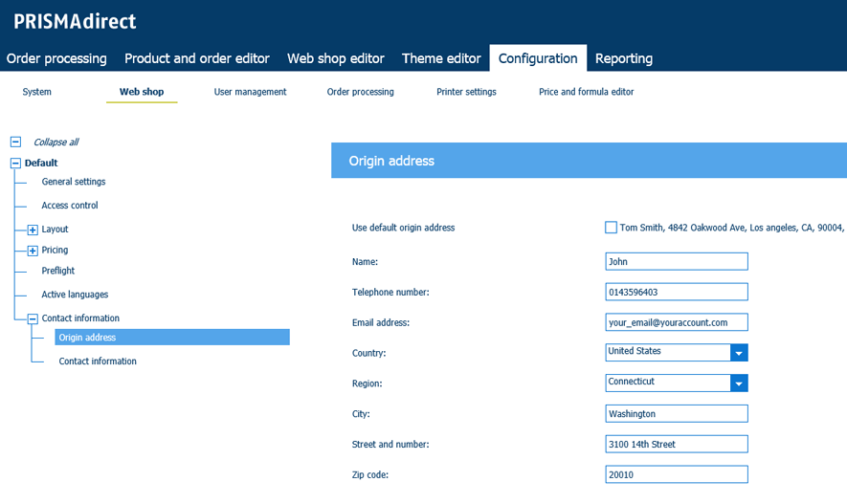
Task: Click the Collapse all minus icon
Action: point(15,142)
